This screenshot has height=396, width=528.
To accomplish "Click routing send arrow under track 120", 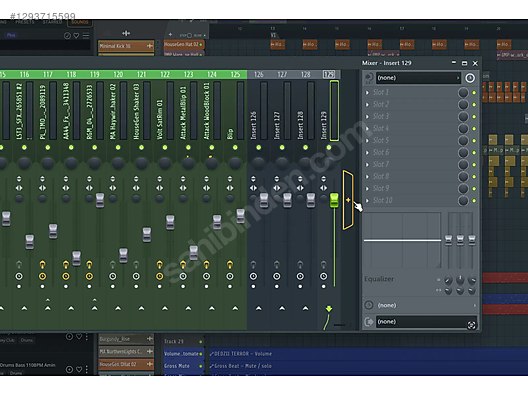I will pos(118,308).
